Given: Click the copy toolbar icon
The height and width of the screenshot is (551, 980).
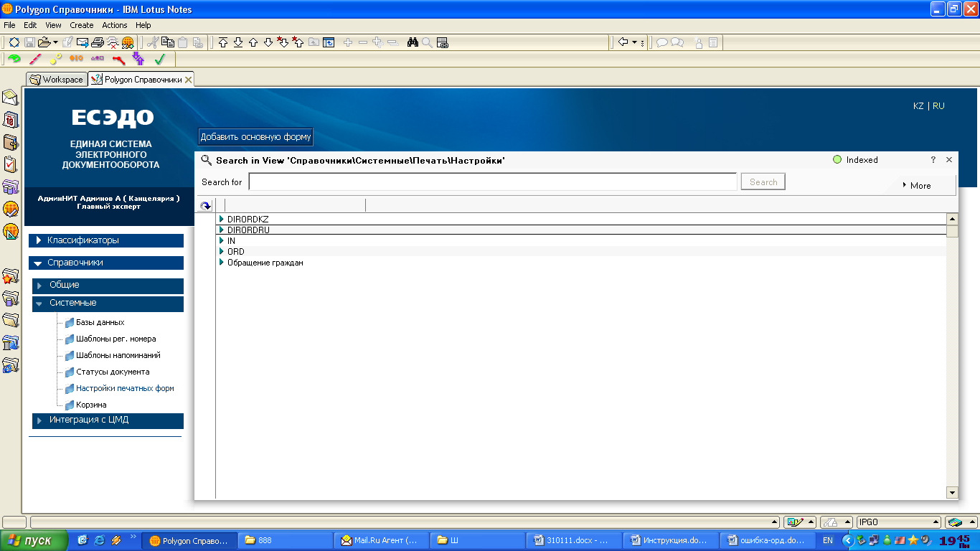Looking at the screenshot, I should 167,42.
